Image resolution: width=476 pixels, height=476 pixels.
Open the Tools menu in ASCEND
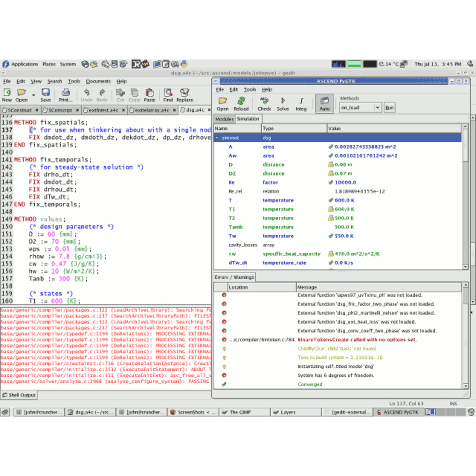250,90
